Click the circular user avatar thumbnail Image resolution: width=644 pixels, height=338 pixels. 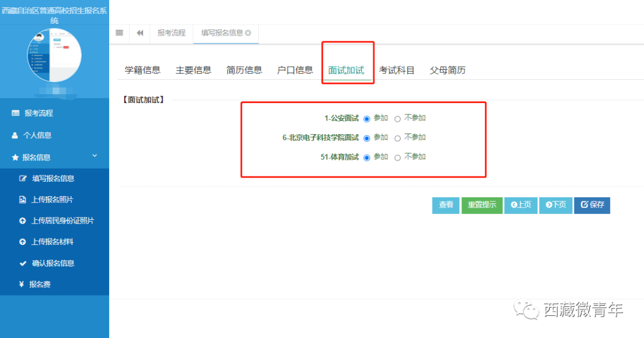pos(54,55)
